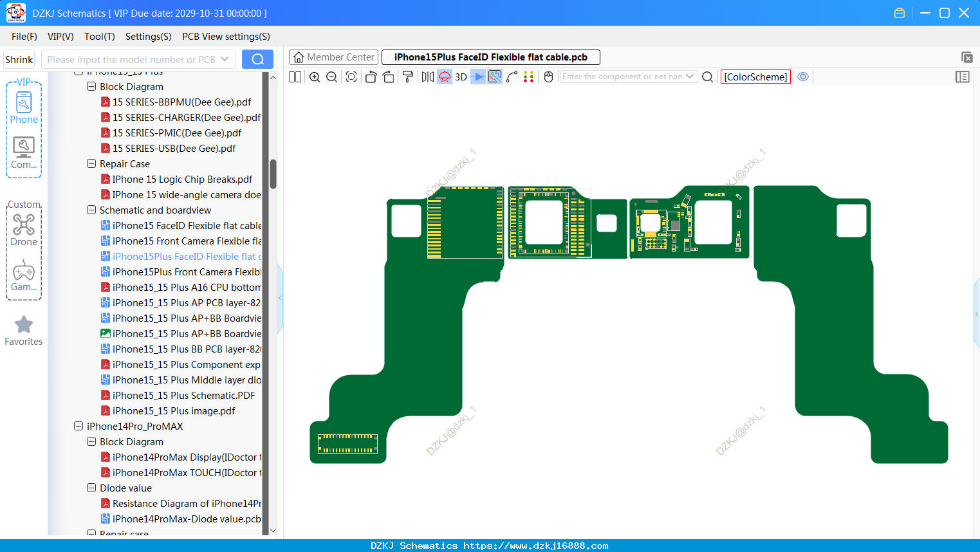The image size is (980, 552).
Task: Zoom in on the PCB view
Action: pos(315,77)
